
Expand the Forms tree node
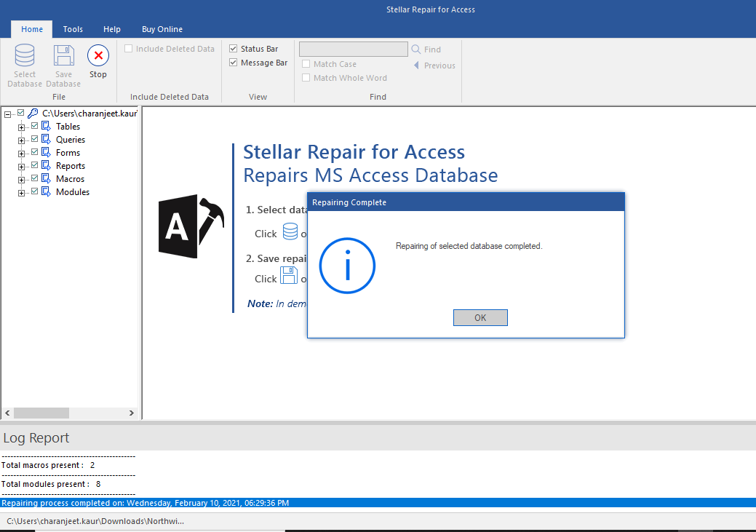[21, 154]
